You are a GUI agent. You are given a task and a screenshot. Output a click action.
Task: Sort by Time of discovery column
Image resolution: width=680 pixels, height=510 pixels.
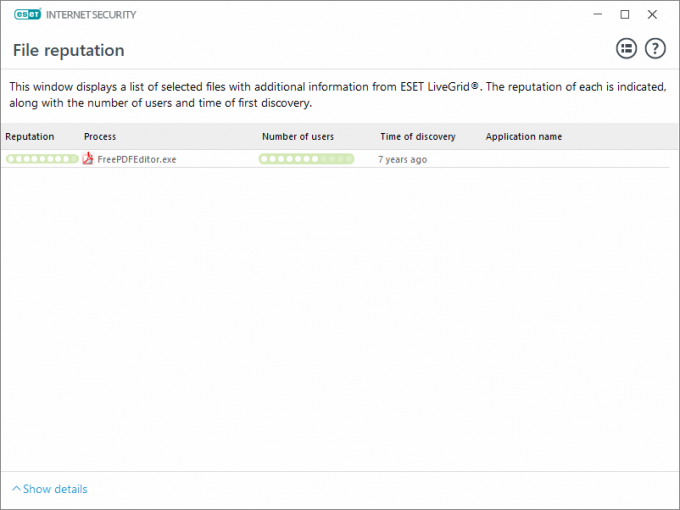417,136
